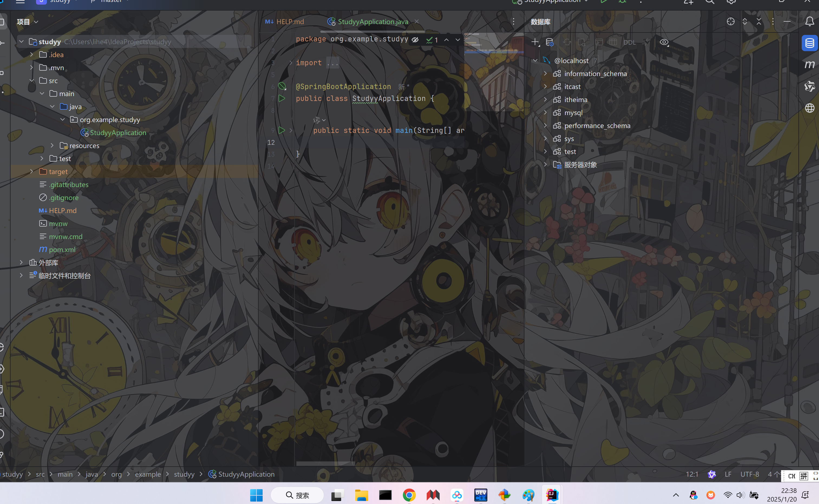Screen dimensions: 819x504
Task: Select HELP.md in project tree
Action: click(x=63, y=210)
